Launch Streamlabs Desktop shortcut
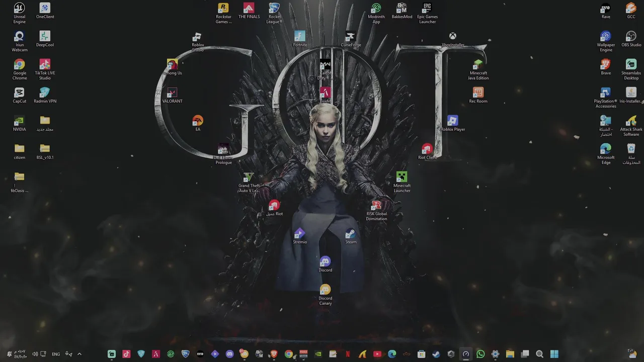This screenshot has width=644, height=362. point(631,69)
